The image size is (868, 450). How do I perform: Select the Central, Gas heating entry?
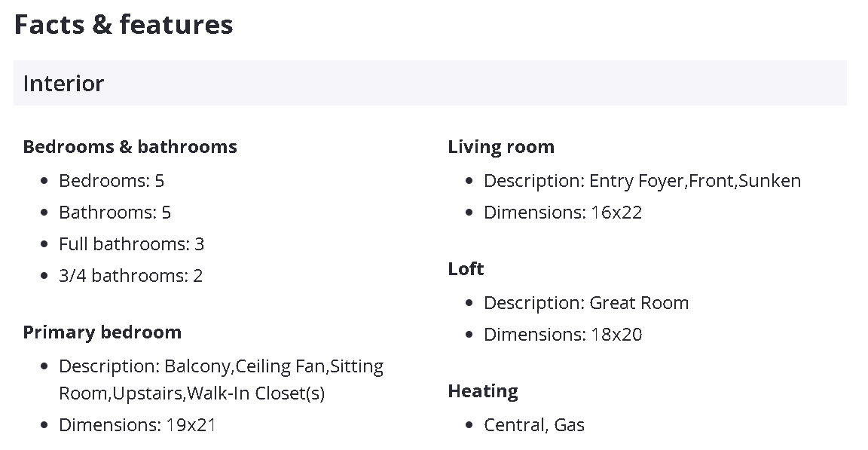tap(533, 425)
